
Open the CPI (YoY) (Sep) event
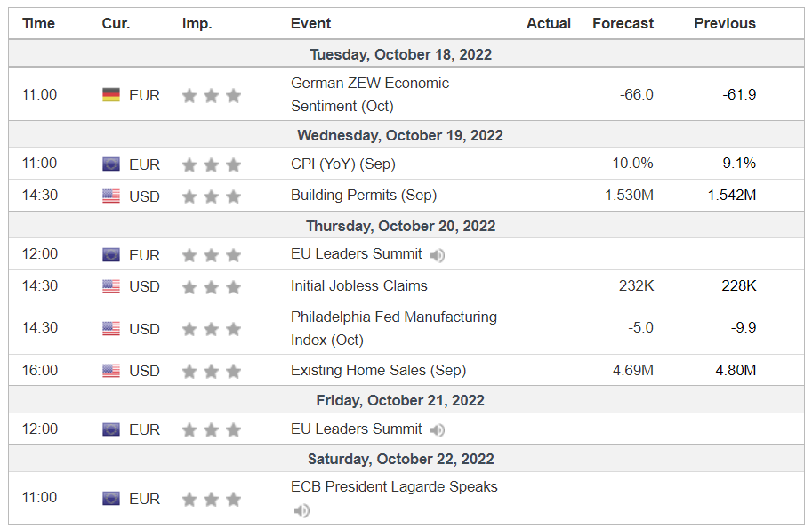click(342, 164)
